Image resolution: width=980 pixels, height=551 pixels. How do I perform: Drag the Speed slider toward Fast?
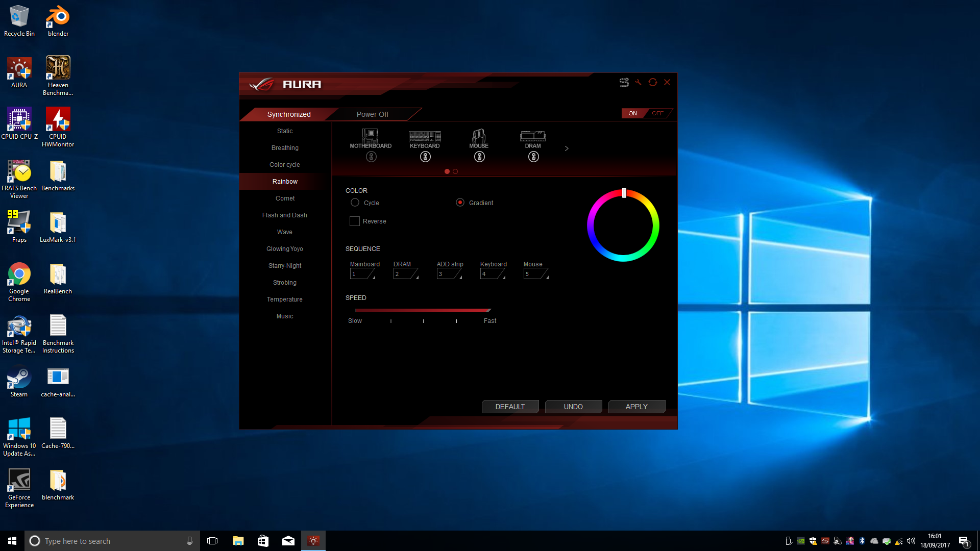(x=484, y=310)
